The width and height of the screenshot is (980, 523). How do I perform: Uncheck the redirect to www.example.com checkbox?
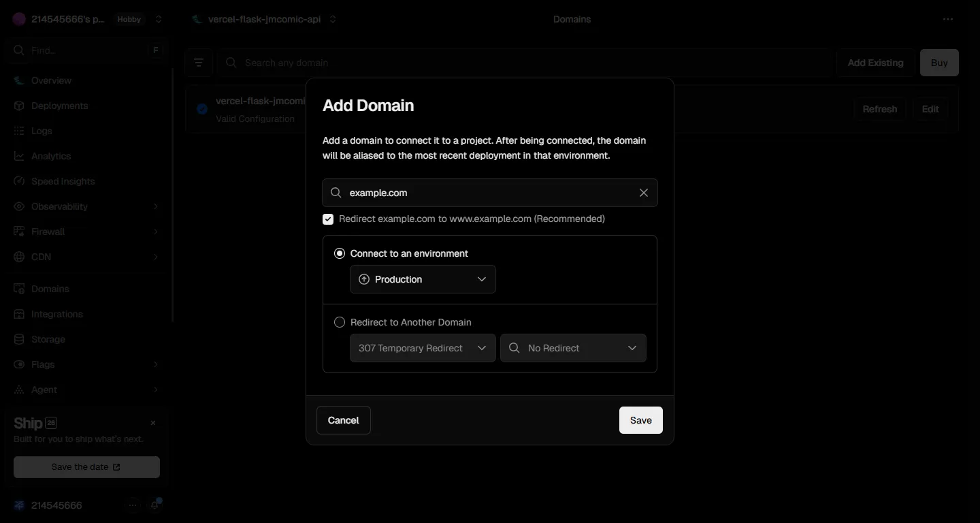point(327,219)
